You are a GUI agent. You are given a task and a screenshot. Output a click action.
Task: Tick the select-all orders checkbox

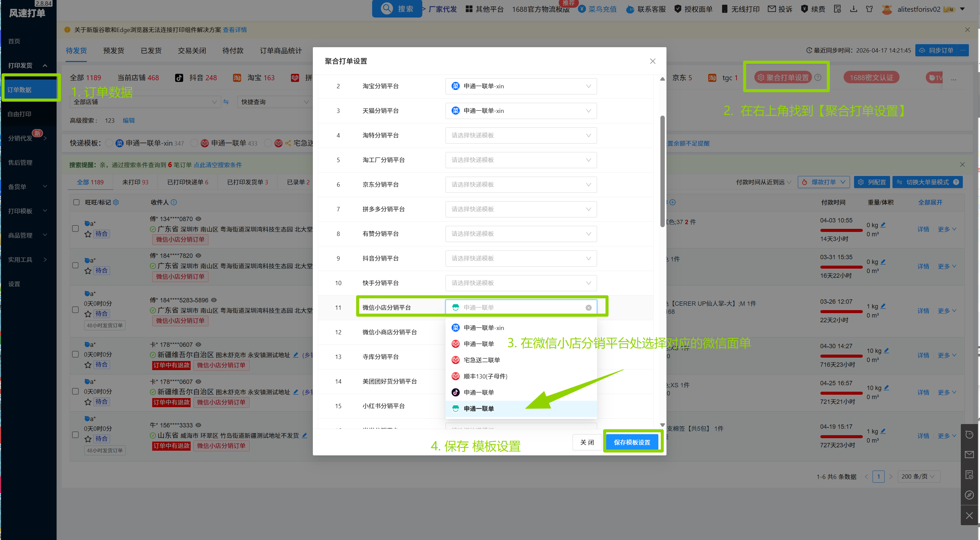76,202
